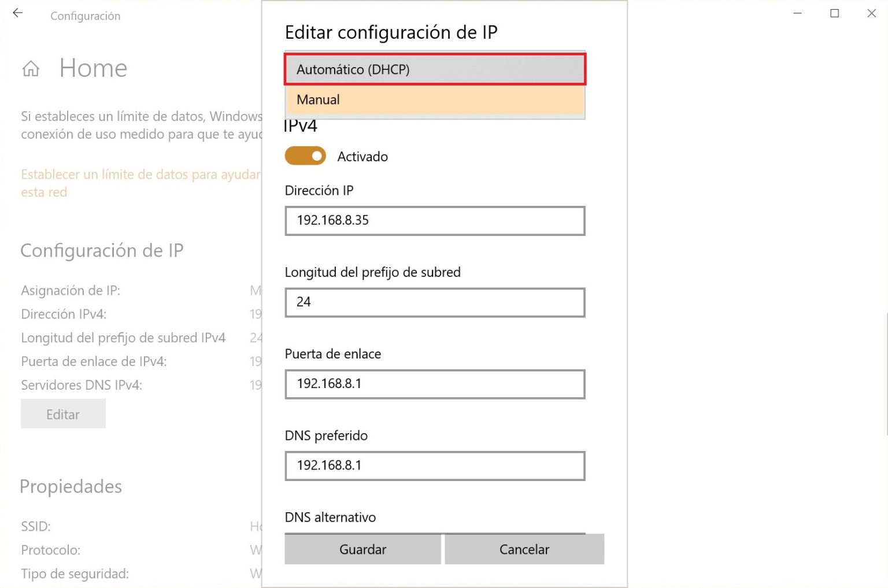The height and width of the screenshot is (588, 888).
Task: Select Manual from the IP assignment list
Action: [x=434, y=99]
